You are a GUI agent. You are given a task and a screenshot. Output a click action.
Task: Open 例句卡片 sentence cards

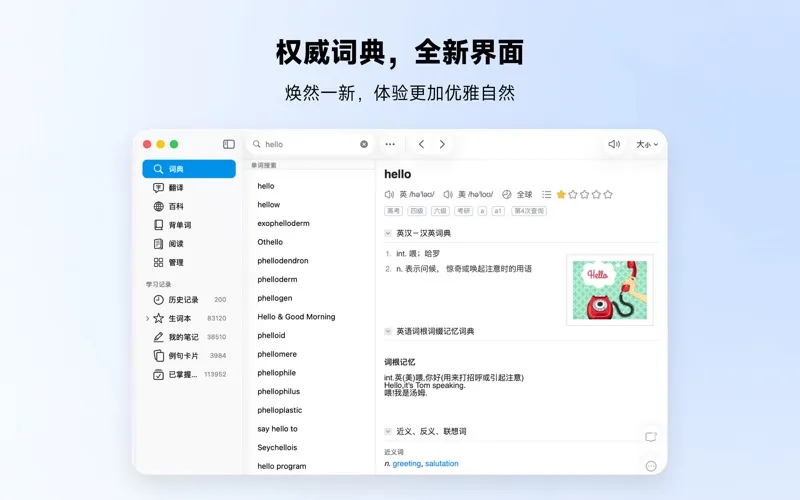pos(189,356)
